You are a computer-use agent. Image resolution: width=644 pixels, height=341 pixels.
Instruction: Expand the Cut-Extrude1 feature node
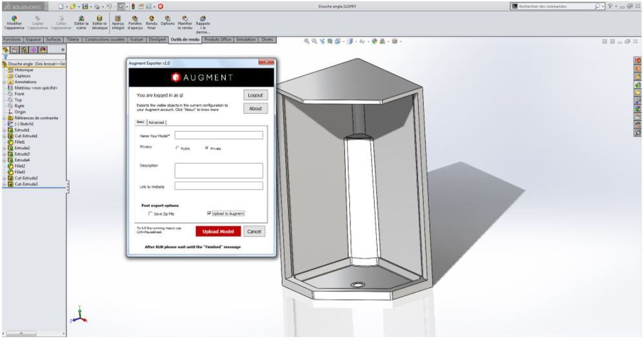(x=5, y=136)
